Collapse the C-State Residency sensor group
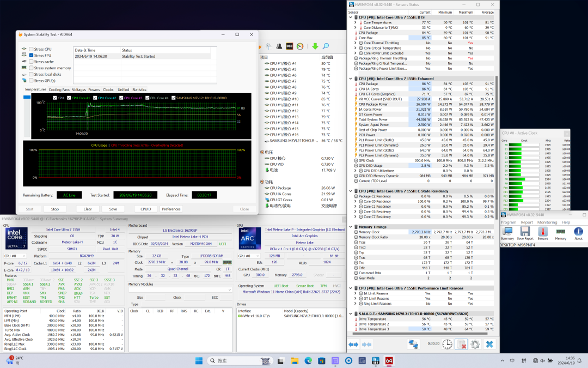 (351, 191)
